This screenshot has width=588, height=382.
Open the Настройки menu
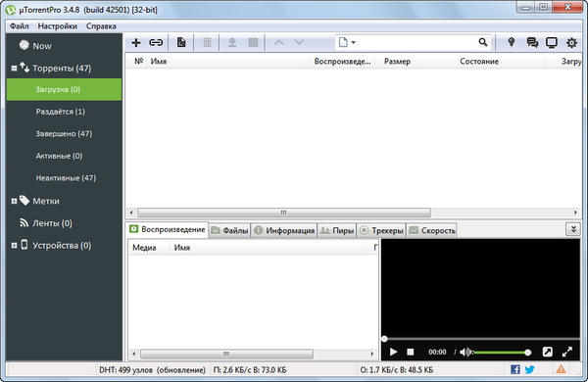pos(58,26)
